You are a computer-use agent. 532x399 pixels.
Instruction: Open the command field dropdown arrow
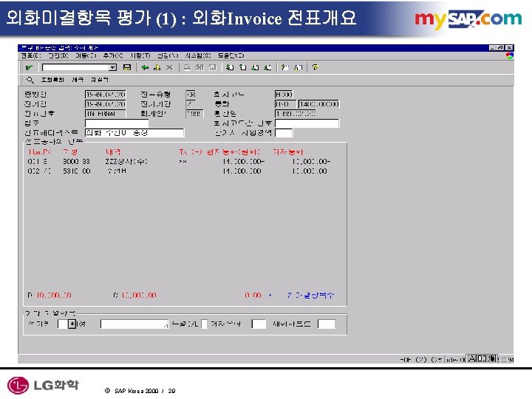coord(112,67)
